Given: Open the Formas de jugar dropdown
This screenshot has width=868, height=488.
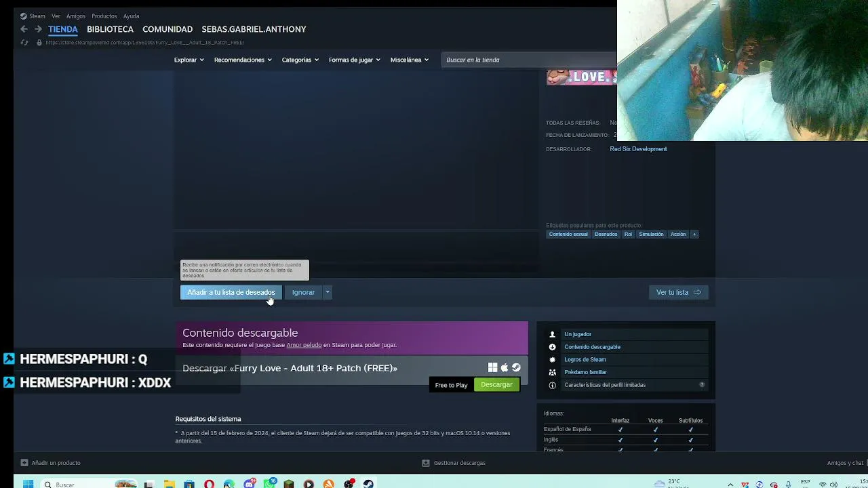Looking at the screenshot, I should [355, 60].
